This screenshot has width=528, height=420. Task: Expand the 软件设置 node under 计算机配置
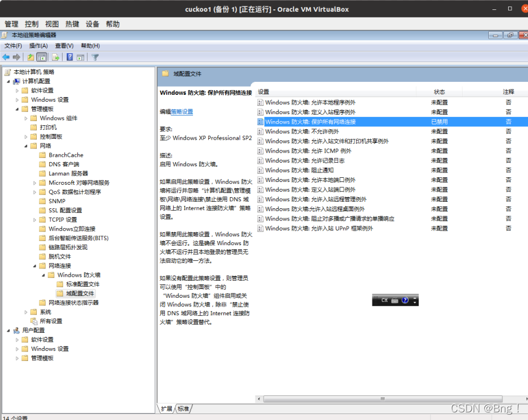tap(17, 91)
